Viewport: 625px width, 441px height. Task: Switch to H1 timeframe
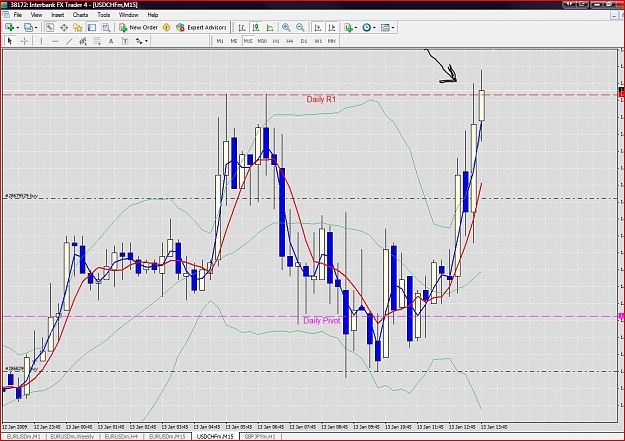(276, 41)
